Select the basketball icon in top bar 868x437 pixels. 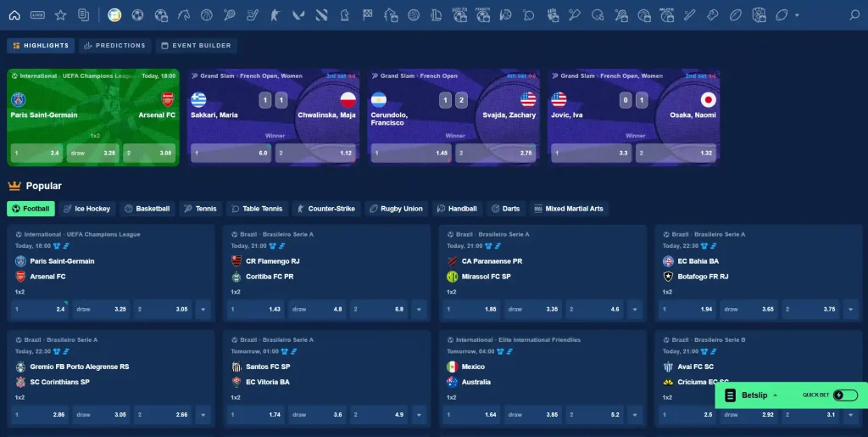(207, 15)
